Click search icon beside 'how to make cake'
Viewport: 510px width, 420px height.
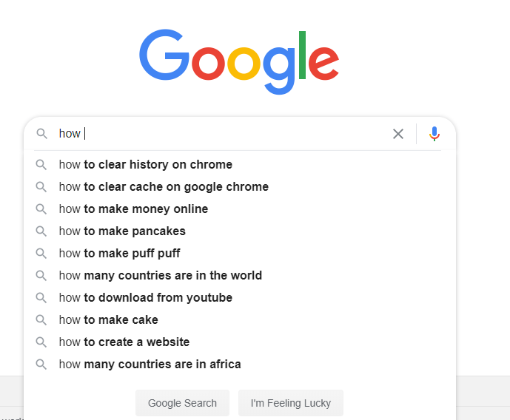(41, 320)
